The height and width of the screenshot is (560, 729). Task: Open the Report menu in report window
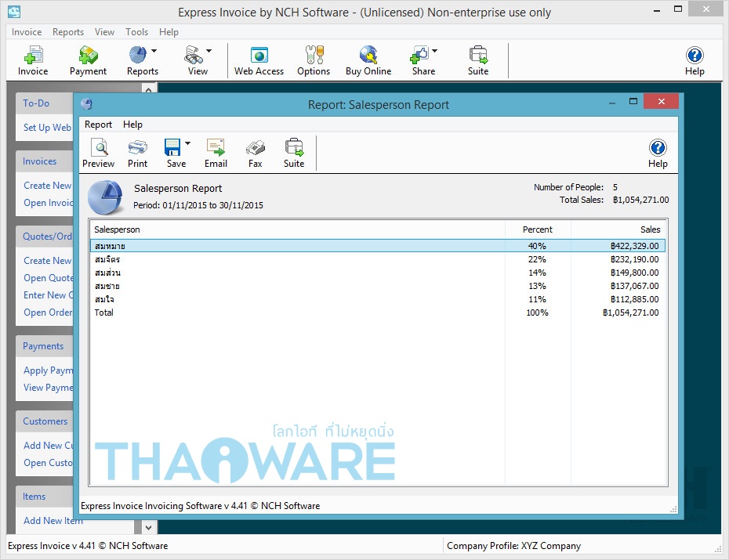click(x=98, y=125)
